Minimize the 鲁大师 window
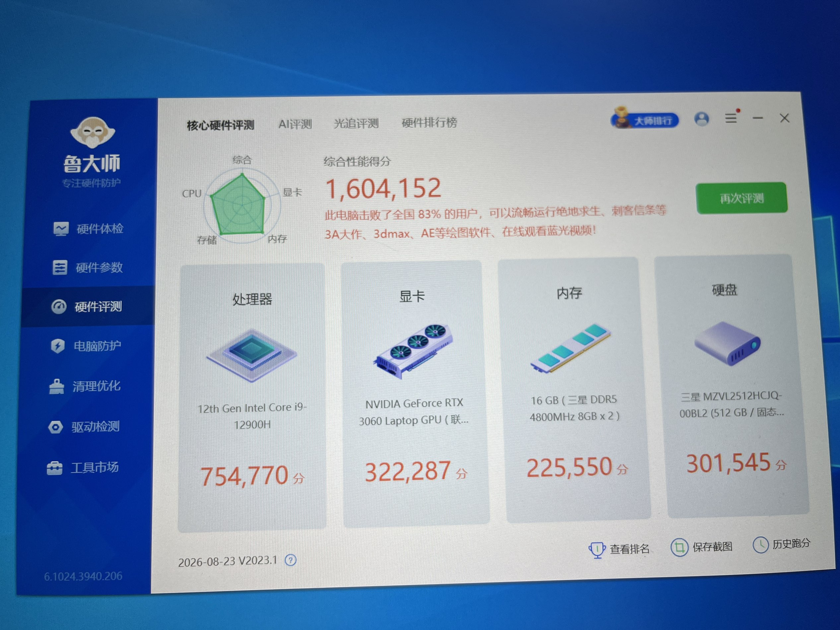Screen dimensions: 840x630 coord(758,118)
